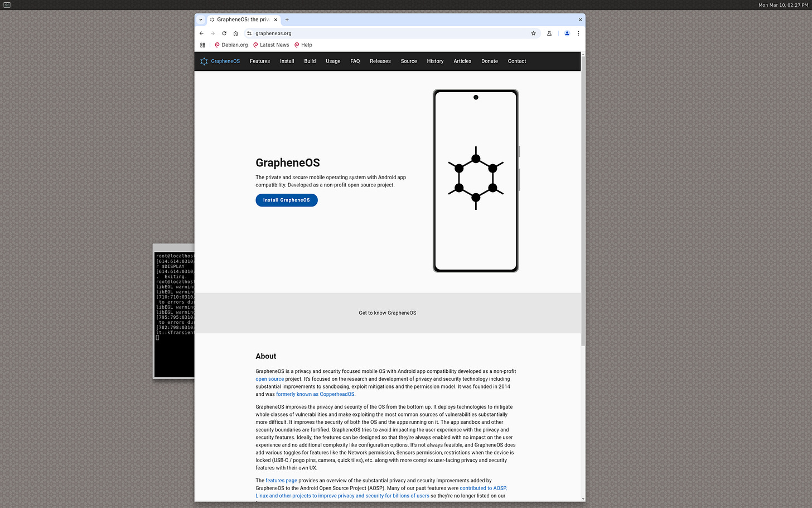The height and width of the screenshot is (508, 812).
Task: Focus the terminal window behind the browser
Action: [173, 313]
